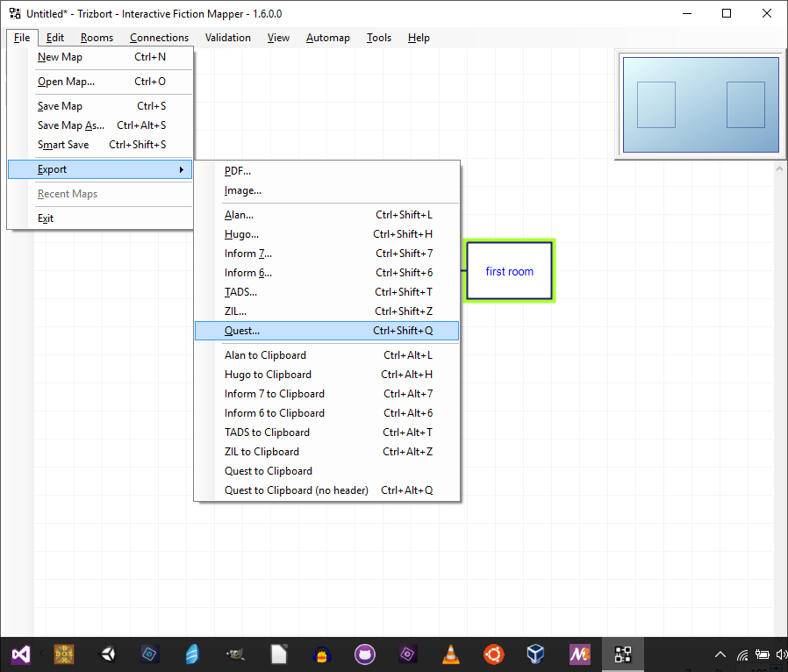Open the Validation menu
Screen dimensions: 788x672
pos(227,38)
